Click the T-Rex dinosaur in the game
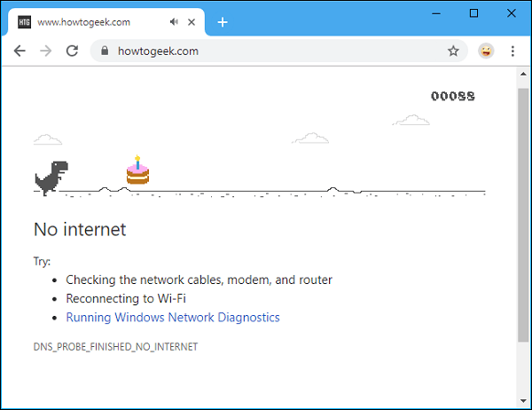This screenshot has height=410, width=532. pos(51,177)
